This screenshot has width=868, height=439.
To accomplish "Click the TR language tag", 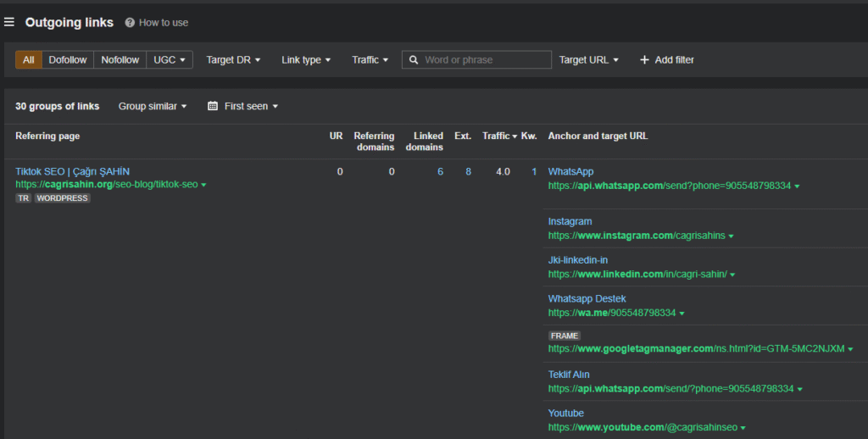I will (23, 198).
